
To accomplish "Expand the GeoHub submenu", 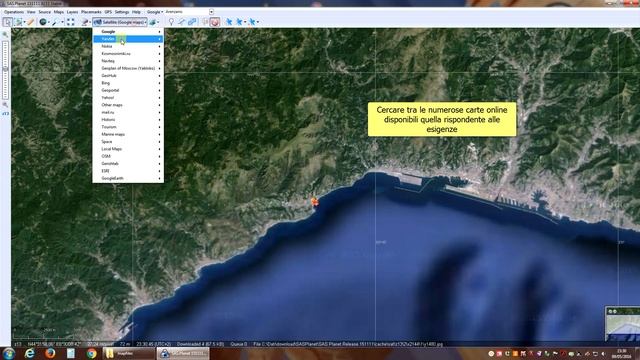I will click(x=128, y=76).
